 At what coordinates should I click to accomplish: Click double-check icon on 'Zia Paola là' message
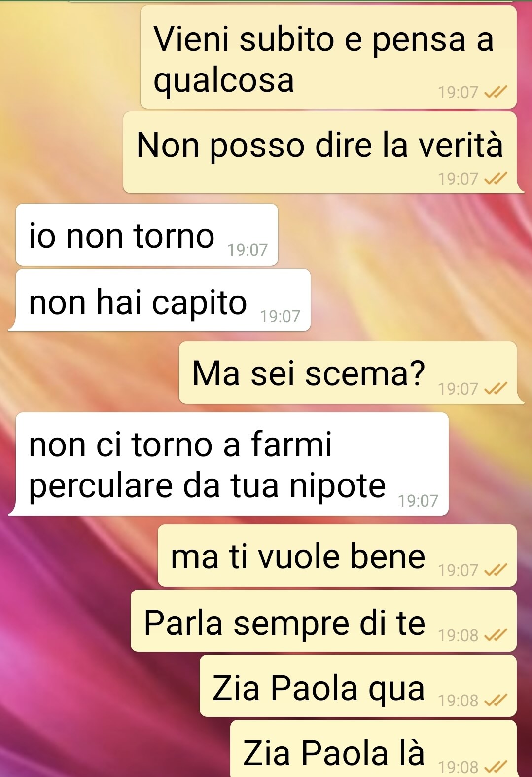496,767
